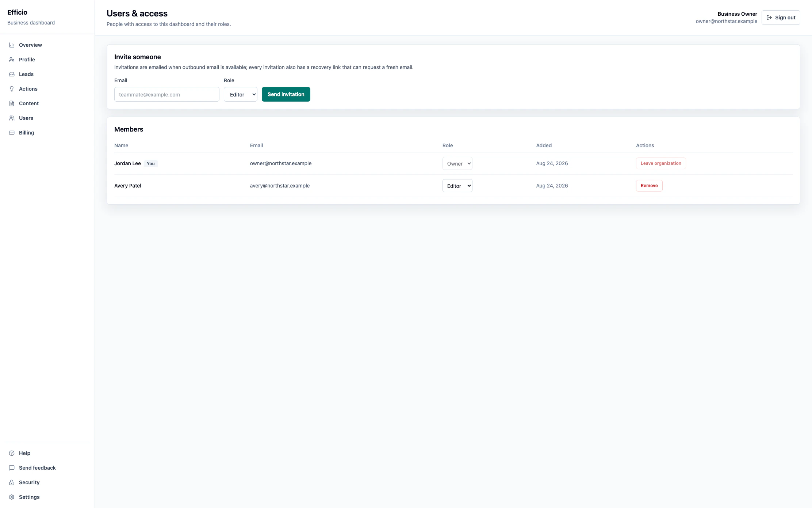Click the Send invitation button
The height and width of the screenshot is (508, 812).
[x=286, y=94]
